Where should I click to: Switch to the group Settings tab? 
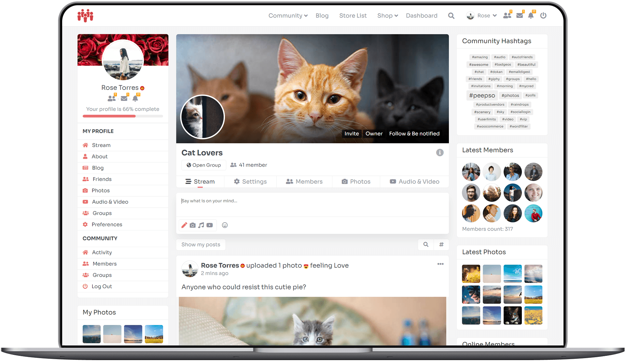250,182
